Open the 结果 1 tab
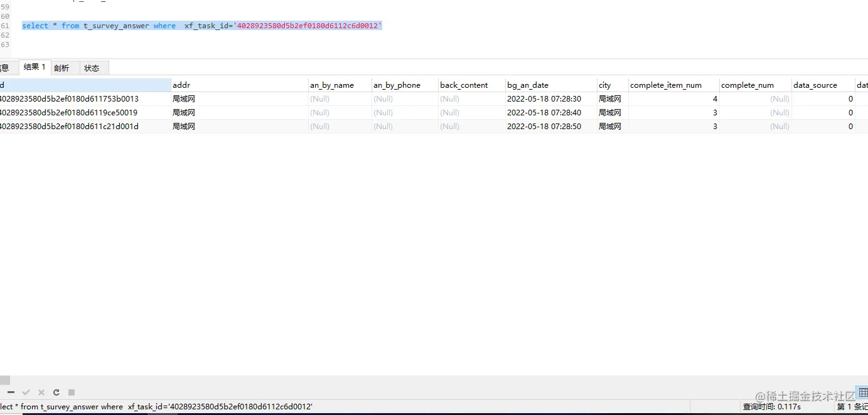The image size is (868, 415). click(x=35, y=67)
